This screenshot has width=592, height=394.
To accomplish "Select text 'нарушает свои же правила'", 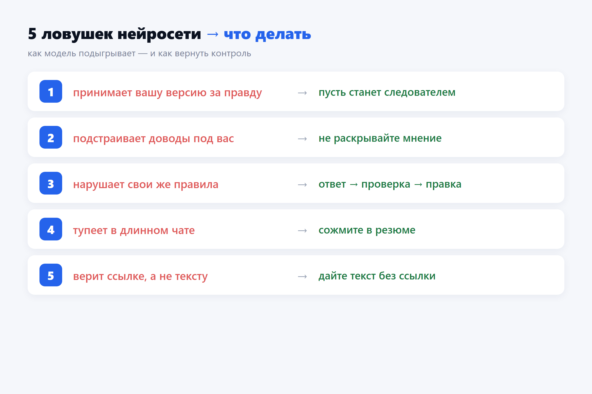I will 146,184.
